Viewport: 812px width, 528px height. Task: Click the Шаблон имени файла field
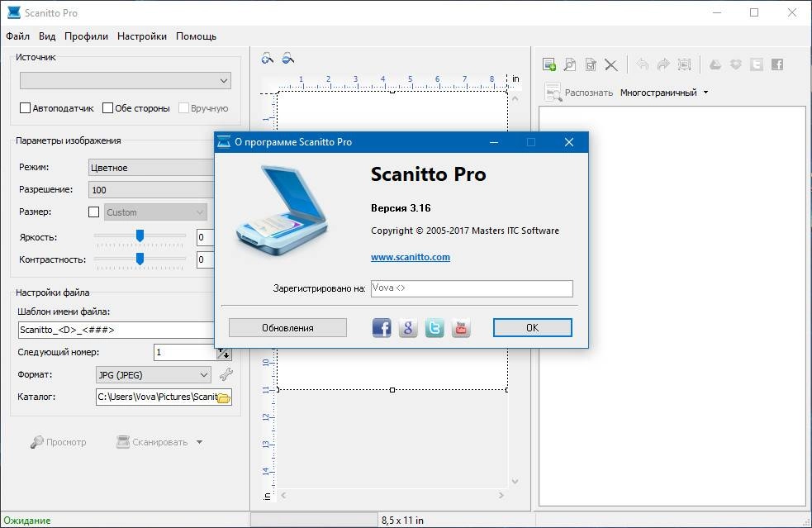pyautogui.click(x=116, y=330)
